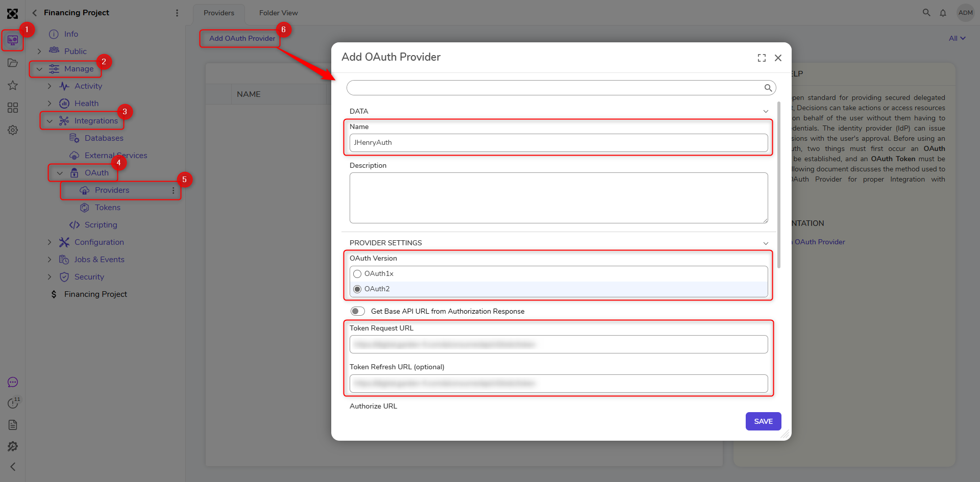Screen dimensions: 980x482
Task: Go back using arrow beside Financing Project
Action: [35, 13]
